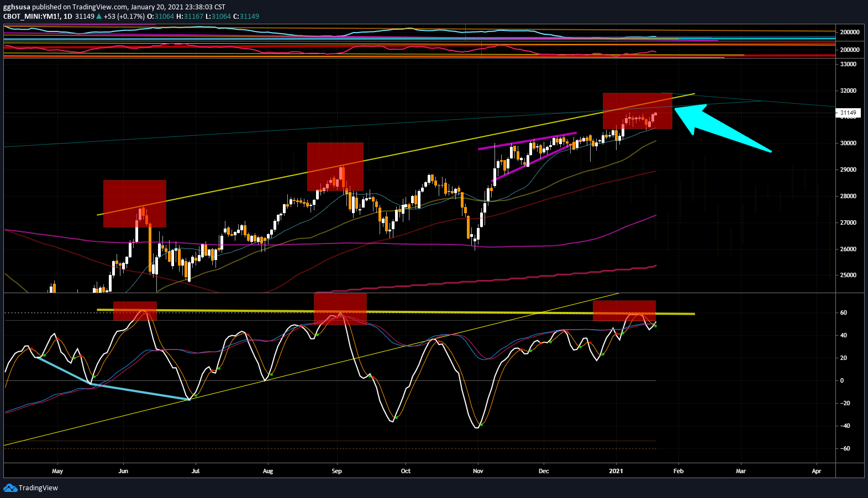
Task: Click the symbol CBOT_MINI:YM1! label
Action: coord(31,16)
